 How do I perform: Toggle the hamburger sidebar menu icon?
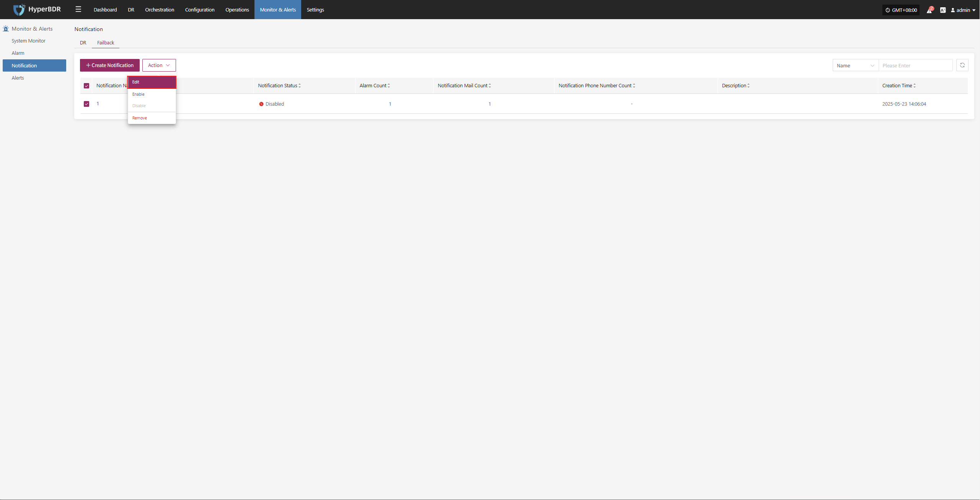tap(78, 10)
